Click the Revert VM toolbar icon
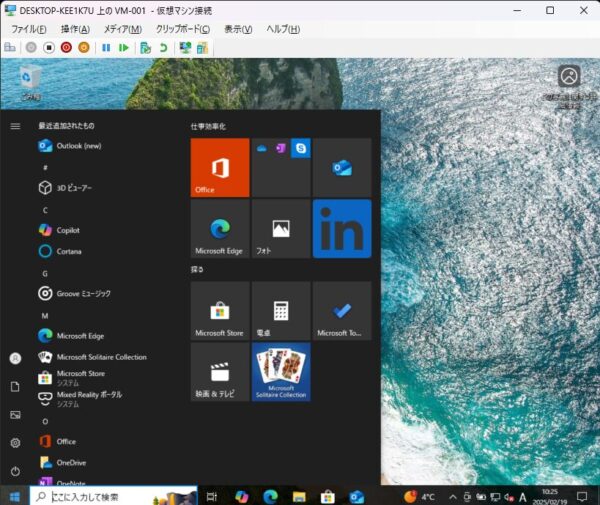 163,48
